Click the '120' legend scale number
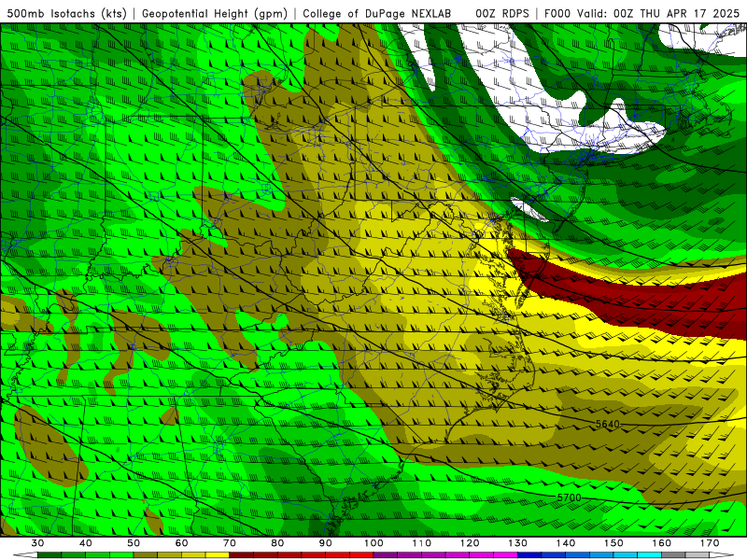 pos(470,543)
